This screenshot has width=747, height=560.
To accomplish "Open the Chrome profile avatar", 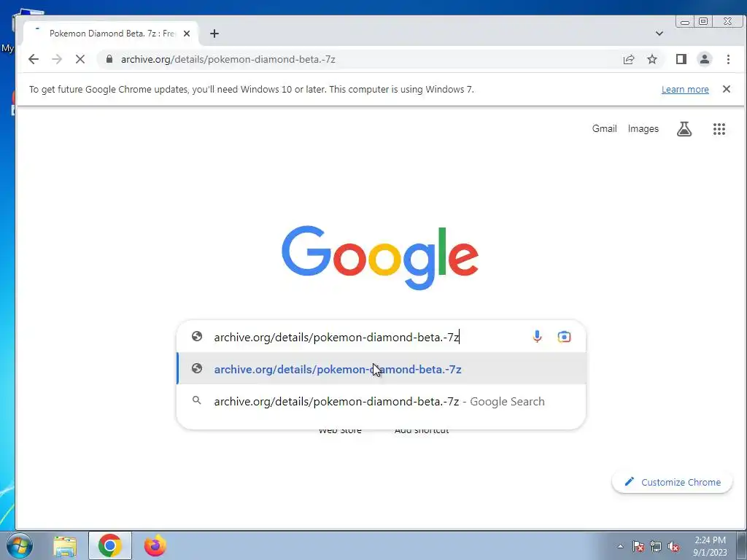I will coord(704,59).
